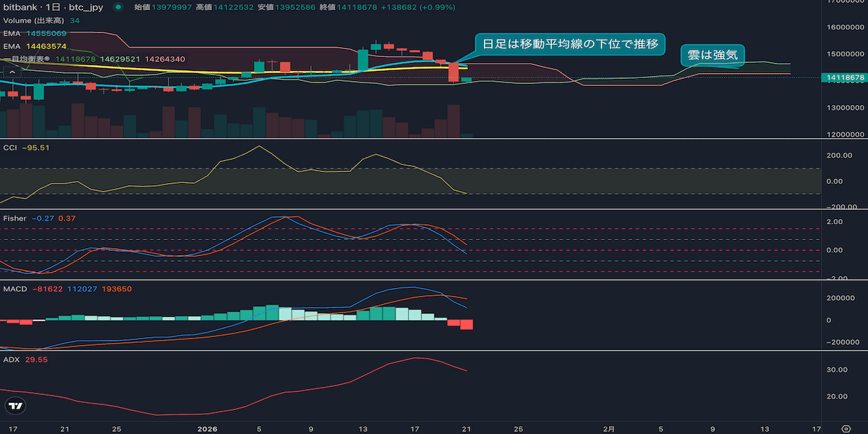Viewport: 868px width, 434px height.
Task: Click the callout '日足は移動平均線の下位で推移'
Action: [x=570, y=44]
